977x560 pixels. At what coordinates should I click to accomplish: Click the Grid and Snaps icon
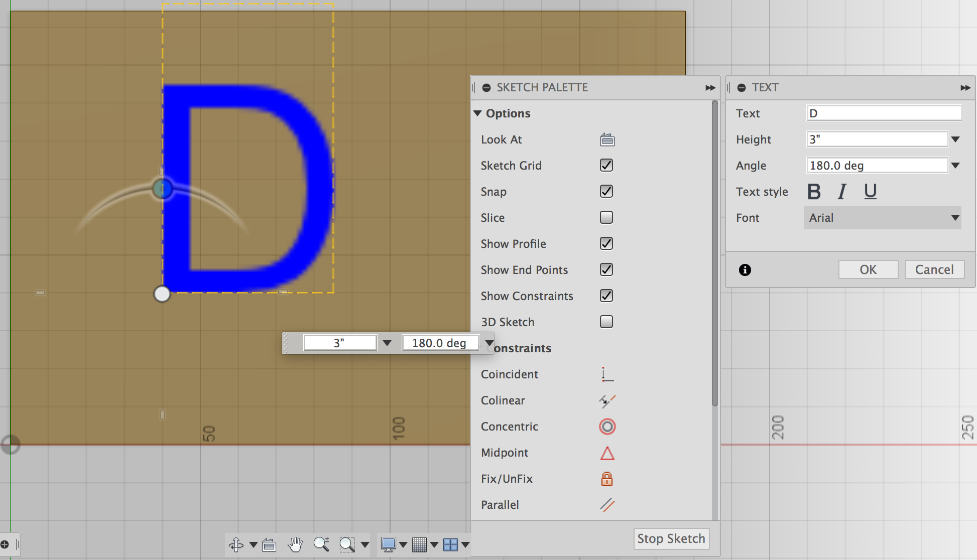click(x=419, y=544)
